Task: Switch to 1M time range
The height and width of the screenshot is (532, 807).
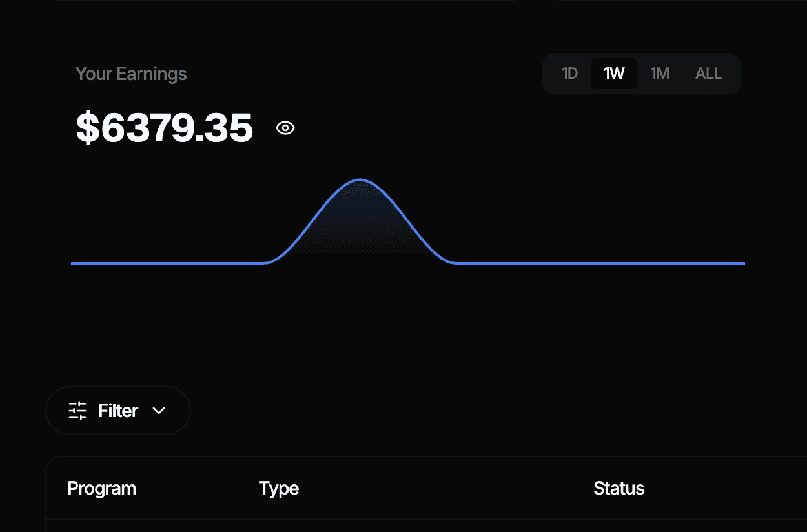Action: 660,74
